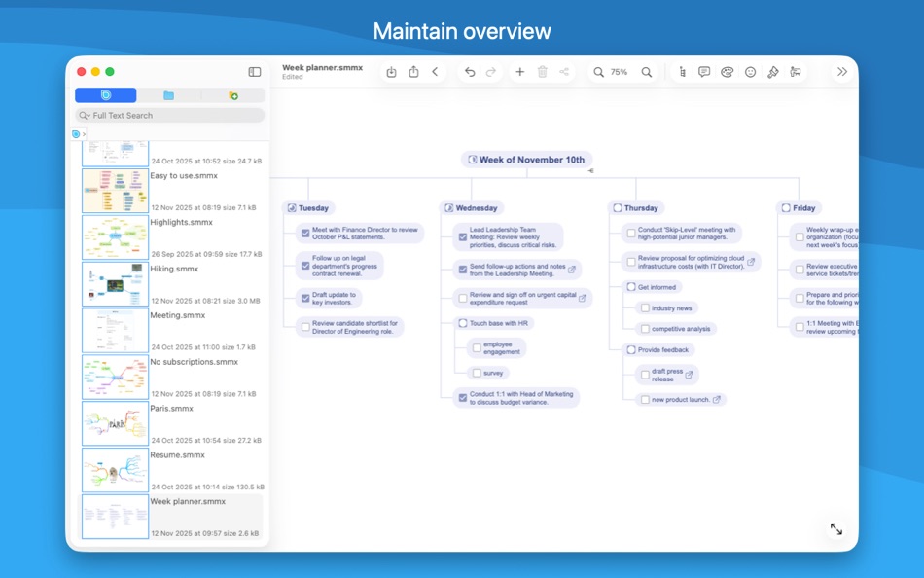This screenshot has height=578, width=924.
Task: Open the color palette icon
Action: click(x=728, y=71)
